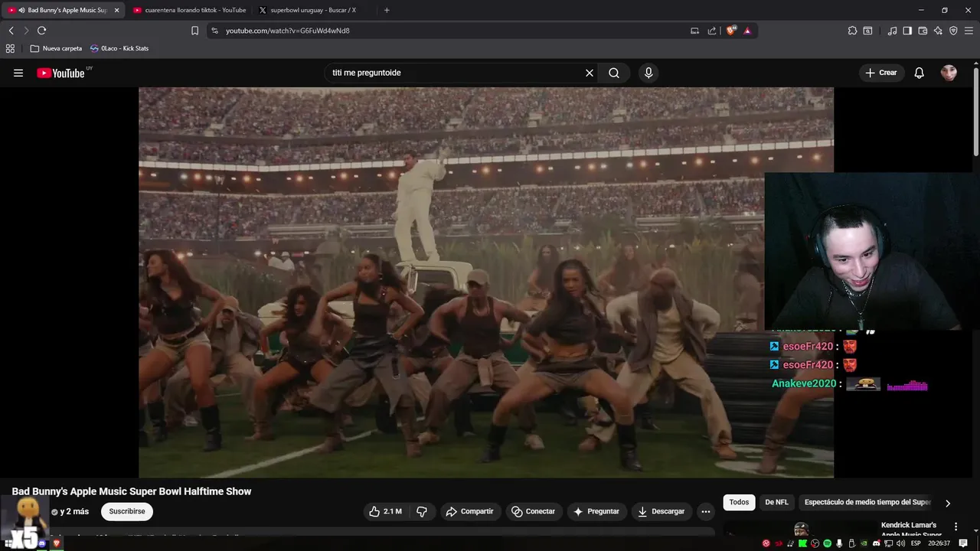This screenshot has width=980, height=551.
Task: Open the YouTube hamburger guide menu
Action: click(x=18, y=73)
